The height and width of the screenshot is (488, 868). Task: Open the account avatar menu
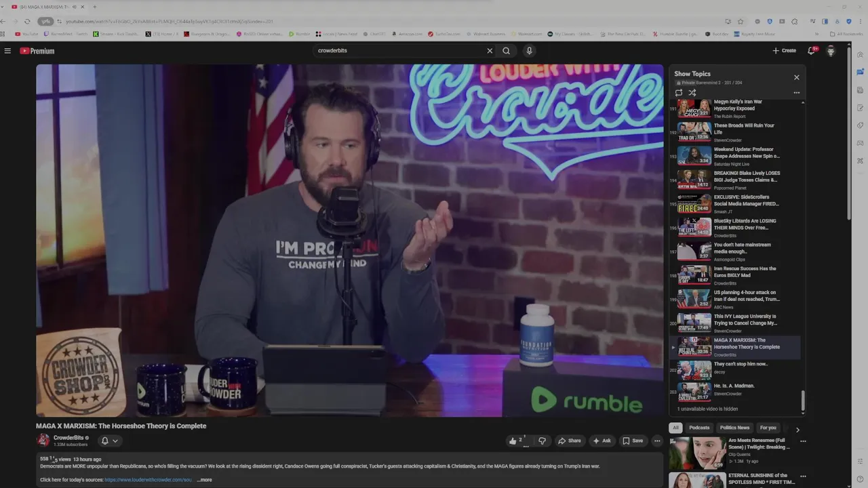(x=831, y=51)
